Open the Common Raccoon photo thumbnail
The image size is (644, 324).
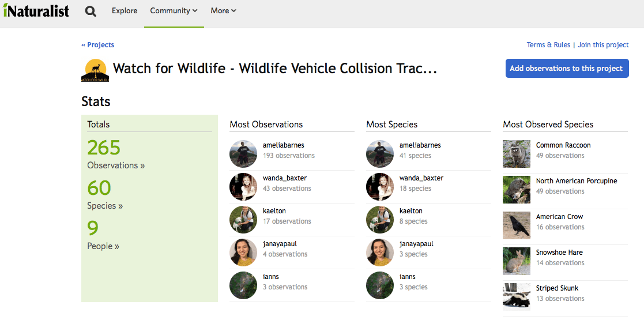[517, 154]
